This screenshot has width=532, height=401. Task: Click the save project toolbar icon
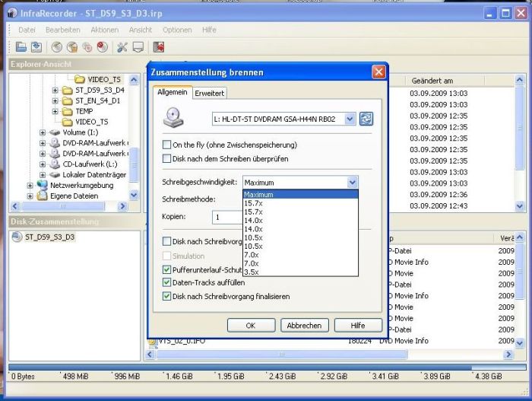click(36, 47)
